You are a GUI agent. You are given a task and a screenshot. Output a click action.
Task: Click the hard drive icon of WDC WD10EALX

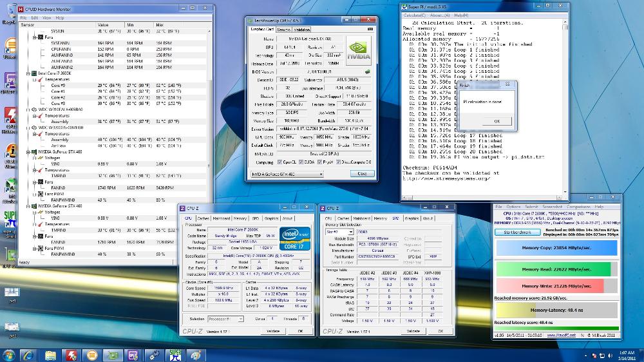pyautogui.click(x=35, y=110)
